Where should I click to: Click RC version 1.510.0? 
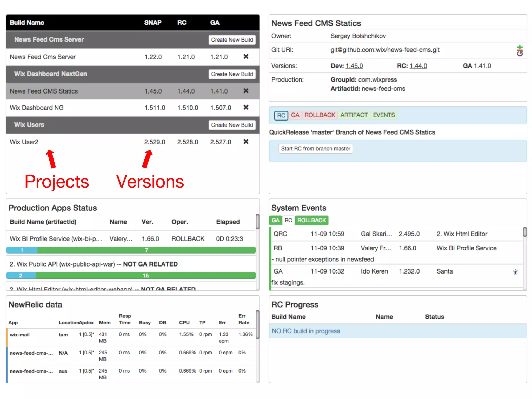(188, 108)
